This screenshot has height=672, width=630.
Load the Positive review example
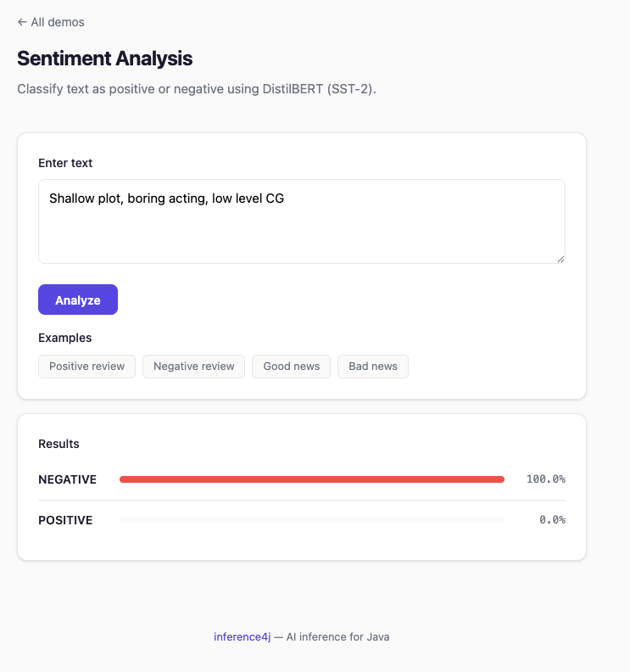(86, 367)
